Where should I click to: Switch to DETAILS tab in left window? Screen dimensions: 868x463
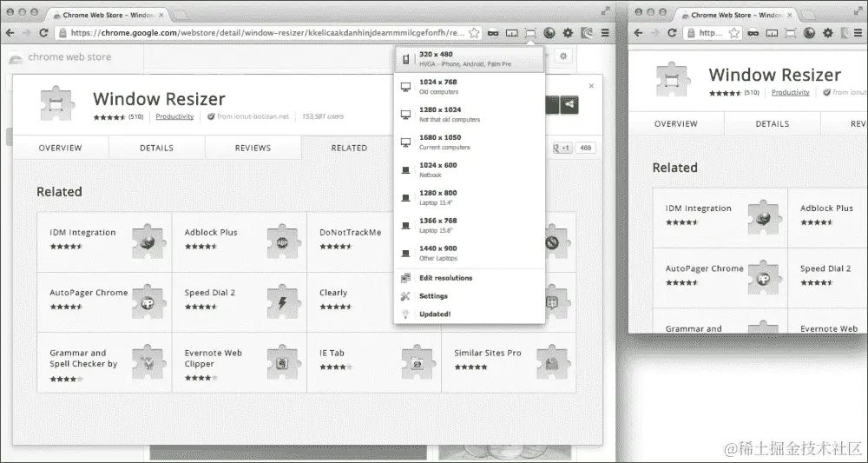[x=156, y=148]
